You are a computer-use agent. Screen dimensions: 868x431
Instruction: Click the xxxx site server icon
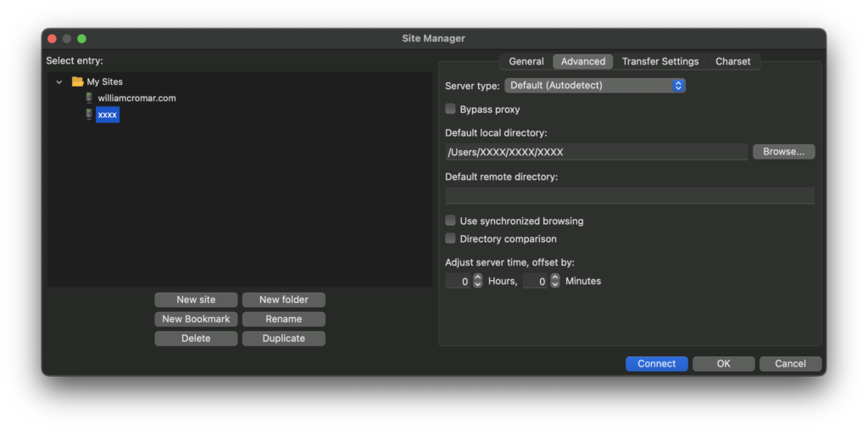tap(89, 115)
